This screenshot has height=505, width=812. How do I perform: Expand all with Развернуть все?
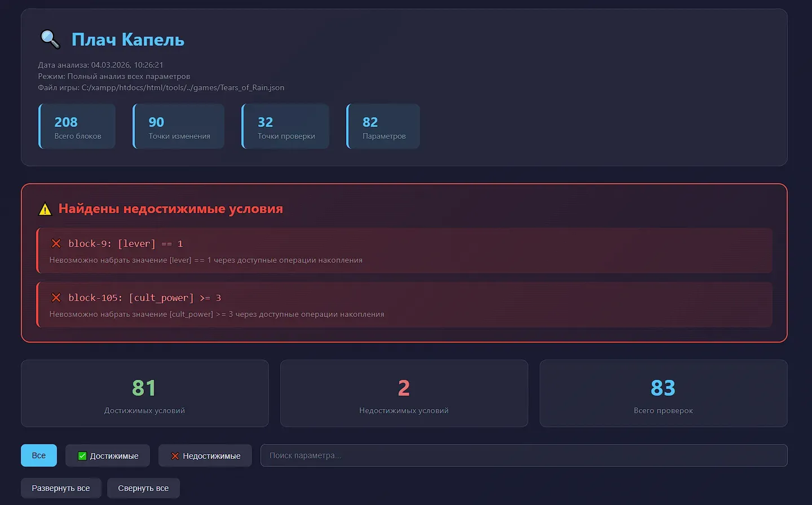click(61, 488)
